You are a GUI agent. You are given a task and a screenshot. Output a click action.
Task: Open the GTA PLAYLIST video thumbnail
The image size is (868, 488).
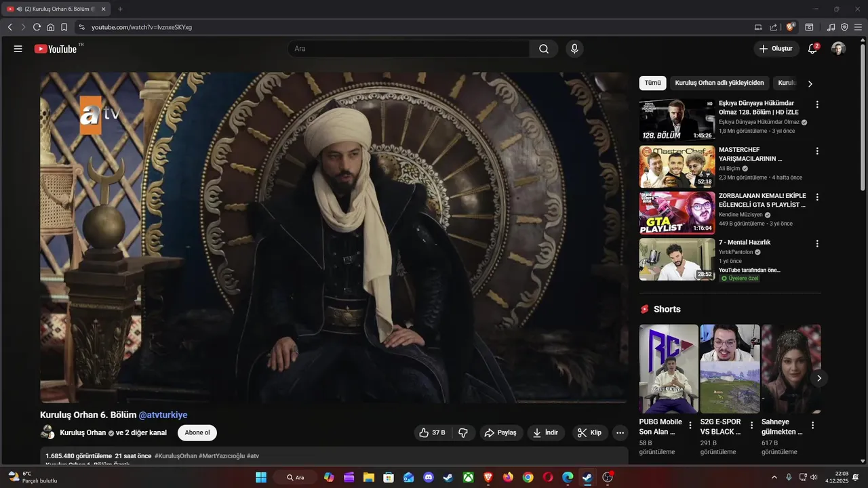pyautogui.click(x=677, y=213)
